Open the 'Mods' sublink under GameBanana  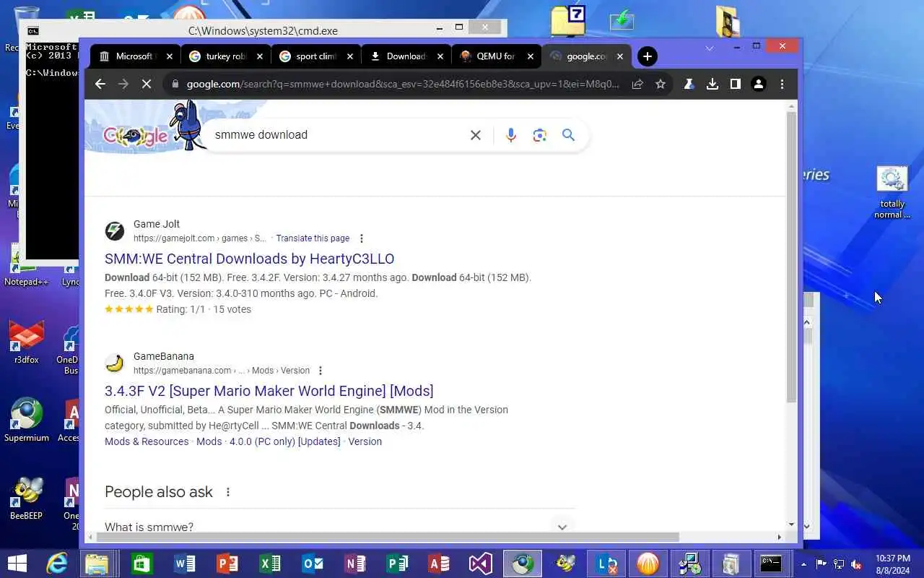coord(209,441)
